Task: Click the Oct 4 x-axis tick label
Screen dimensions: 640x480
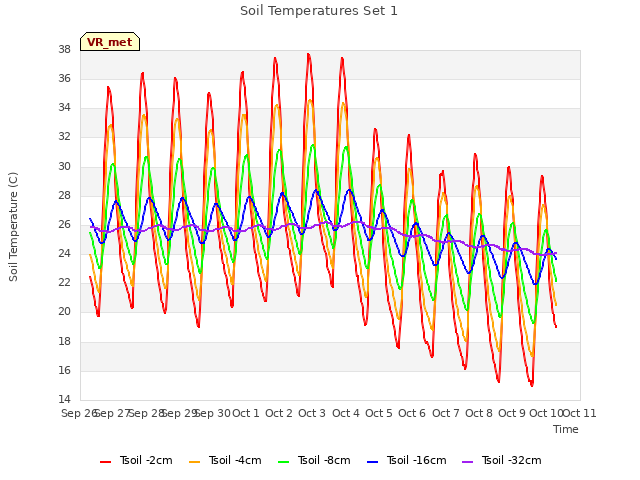Action: pos(346,413)
